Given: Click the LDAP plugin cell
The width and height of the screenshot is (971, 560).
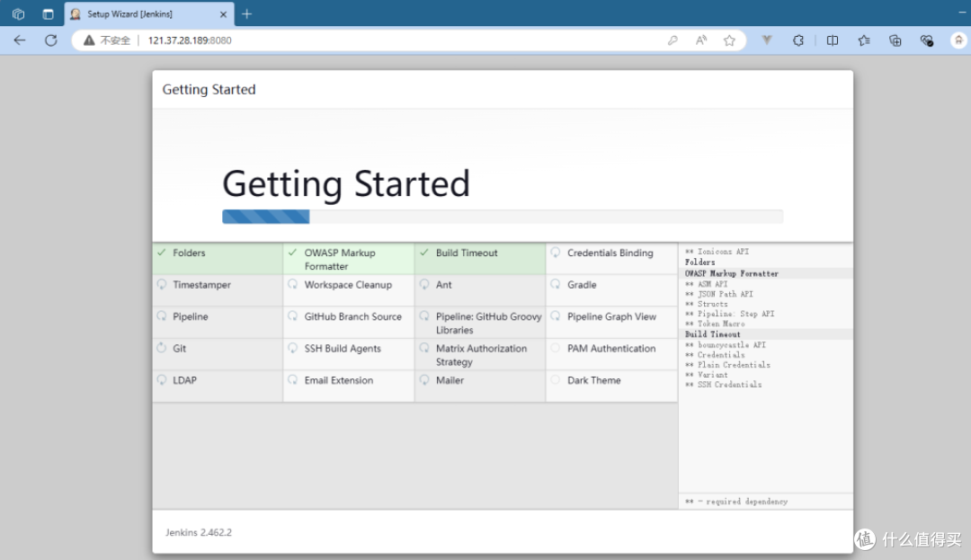Looking at the screenshot, I should point(218,387).
